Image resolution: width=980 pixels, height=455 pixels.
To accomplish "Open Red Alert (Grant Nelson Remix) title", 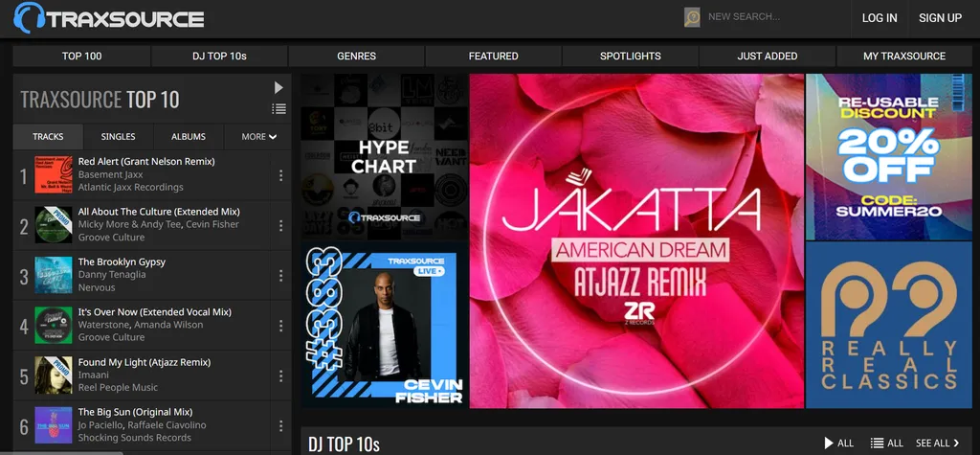I will [146, 162].
